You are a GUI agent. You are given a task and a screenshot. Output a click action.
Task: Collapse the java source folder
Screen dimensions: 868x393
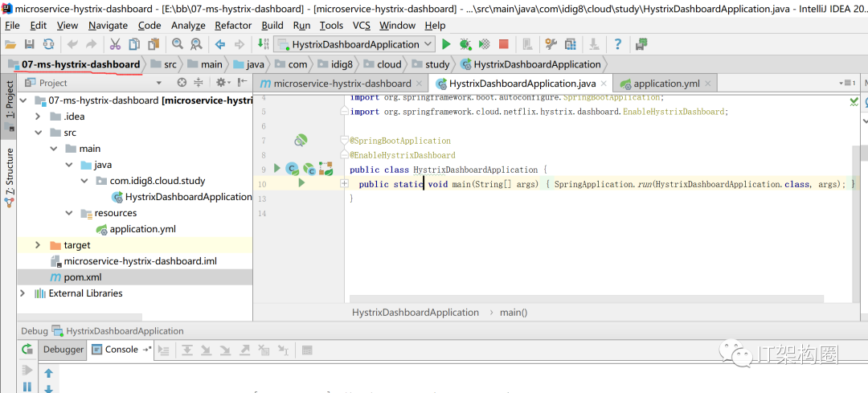(x=68, y=165)
